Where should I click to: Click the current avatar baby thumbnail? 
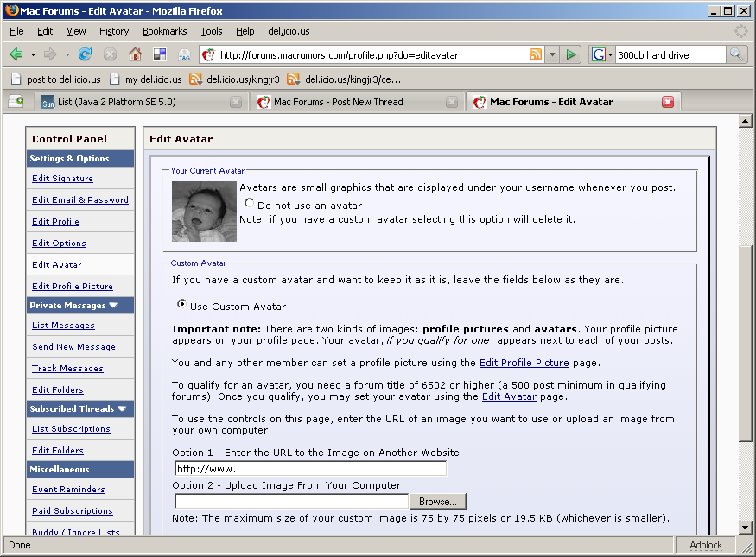tap(205, 211)
